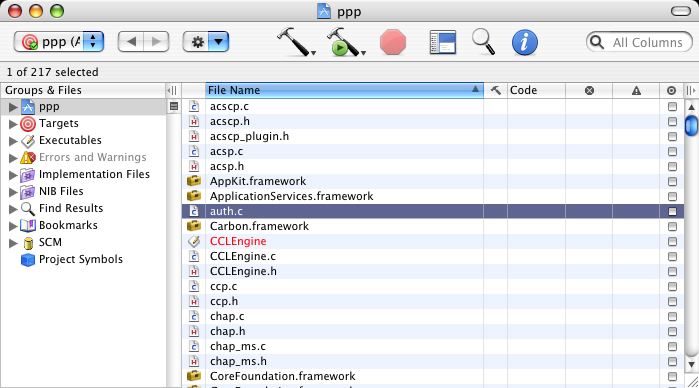Click the Action gear icon
Screen dimensions: 699x388
[x=197, y=42]
